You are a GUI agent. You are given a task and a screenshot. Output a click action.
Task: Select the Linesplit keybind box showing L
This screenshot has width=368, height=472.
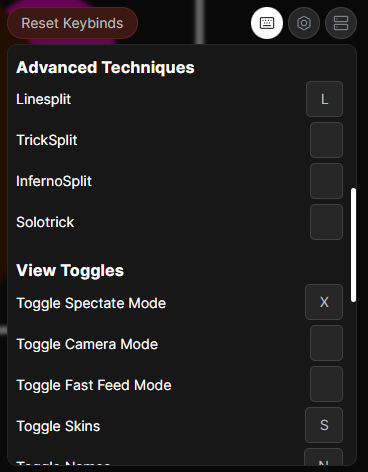point(324,99)
